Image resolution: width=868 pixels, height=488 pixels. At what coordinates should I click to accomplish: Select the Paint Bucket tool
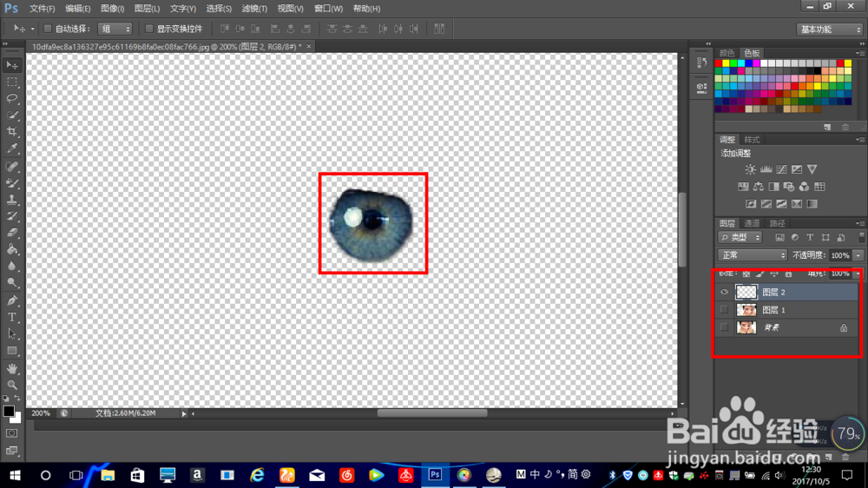(x=11, y=250)
